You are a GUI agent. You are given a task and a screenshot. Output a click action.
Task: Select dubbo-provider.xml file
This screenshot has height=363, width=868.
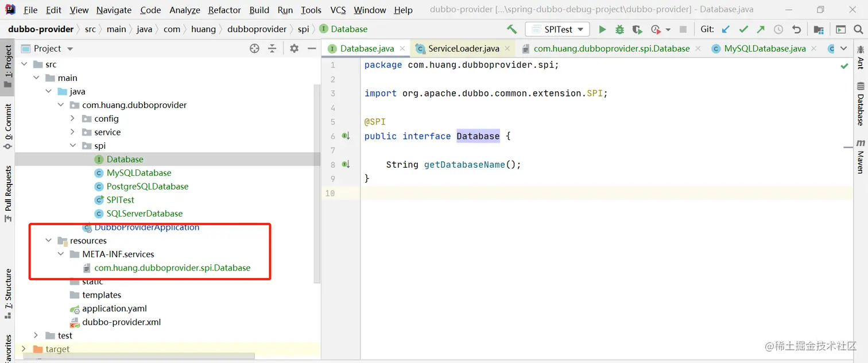121,322
